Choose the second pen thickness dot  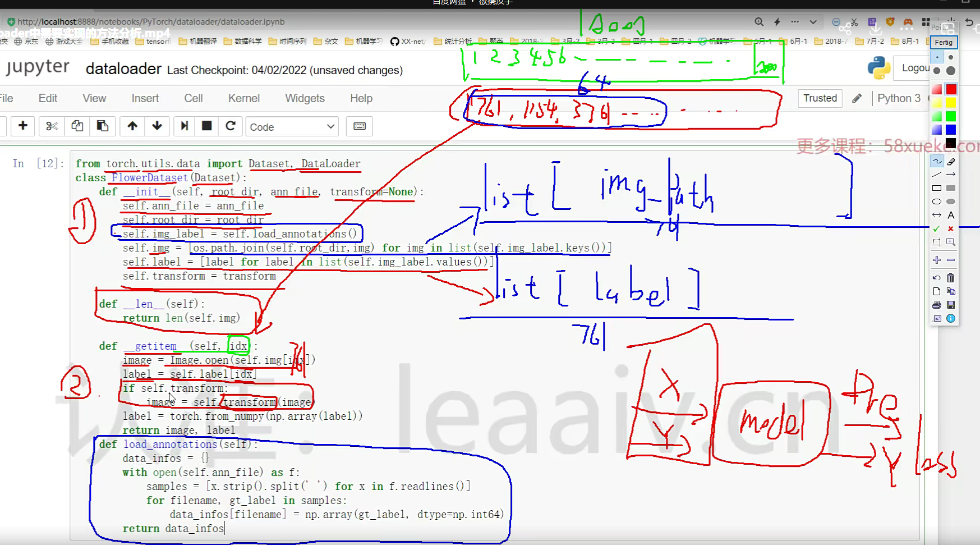click(x=951, y=57)
